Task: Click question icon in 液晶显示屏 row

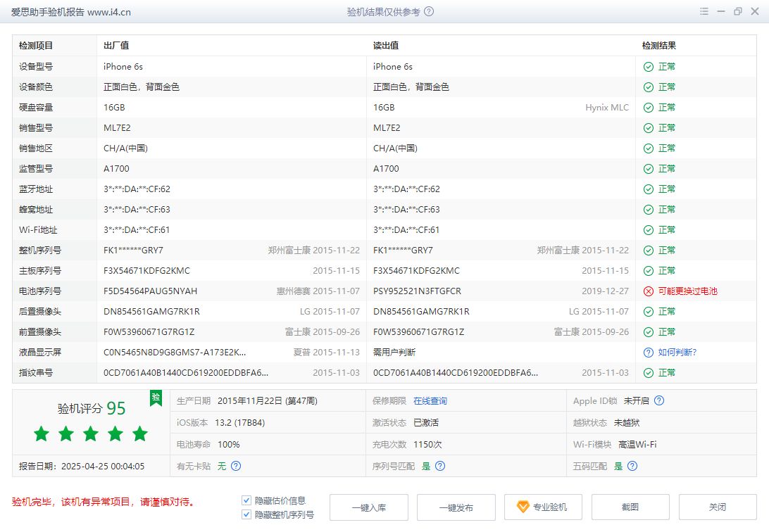Action: click(x=649, y=353)
